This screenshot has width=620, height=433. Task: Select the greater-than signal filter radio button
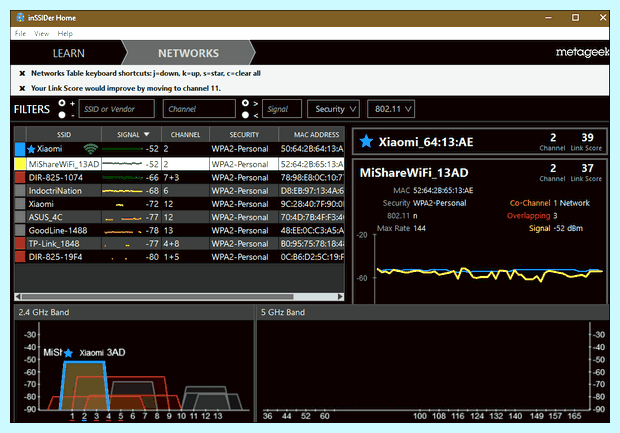pyautogui.click(x=246, y=103)
